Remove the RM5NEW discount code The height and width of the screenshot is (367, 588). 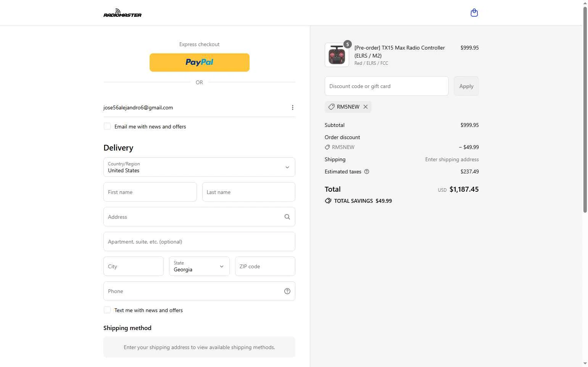coord(366,107)
